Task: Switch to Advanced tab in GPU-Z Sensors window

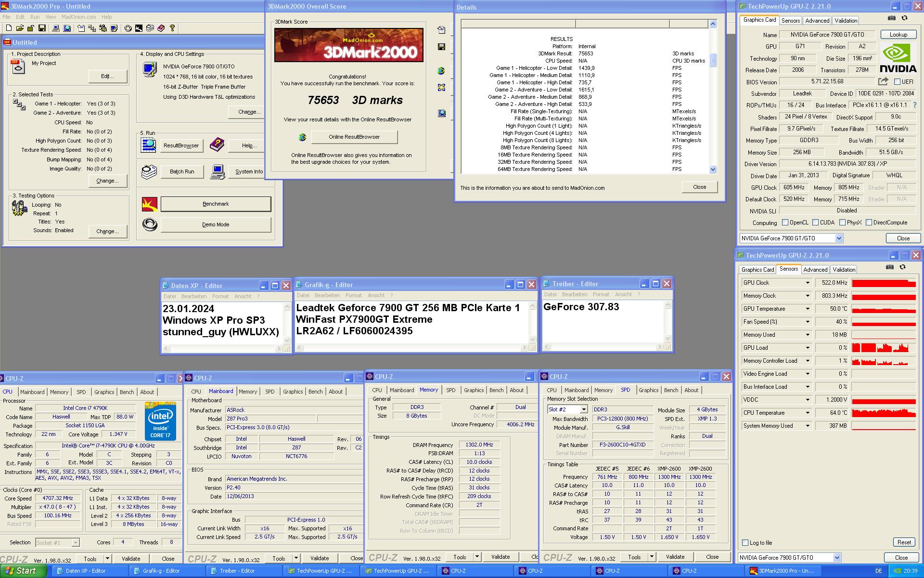Action: coord(815,270)
